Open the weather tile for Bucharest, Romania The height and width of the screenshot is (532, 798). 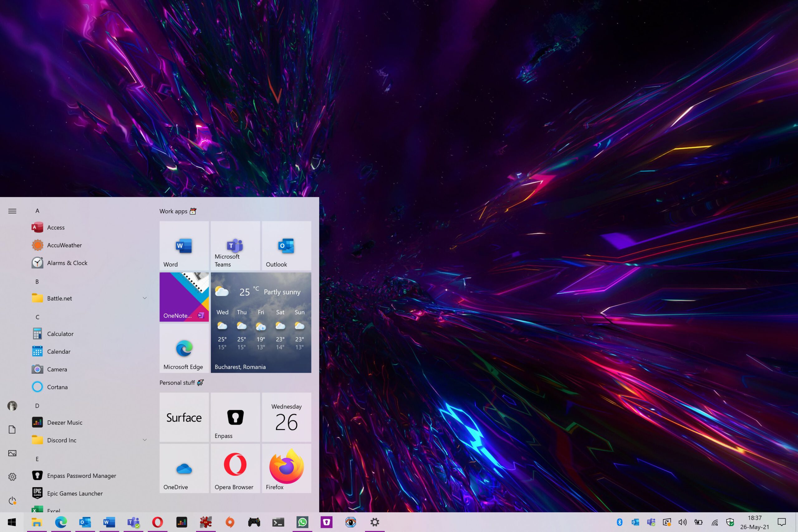pyautogui.click(x=261, y=323)
